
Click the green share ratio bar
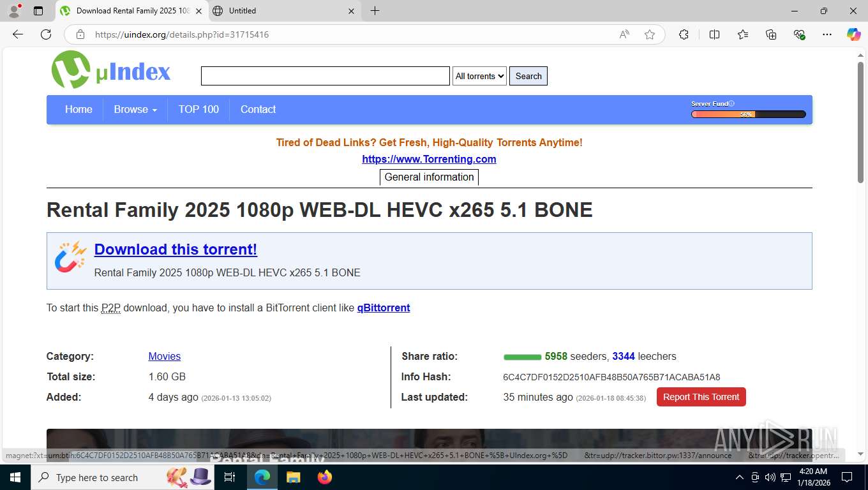click(x=522, y=357)
